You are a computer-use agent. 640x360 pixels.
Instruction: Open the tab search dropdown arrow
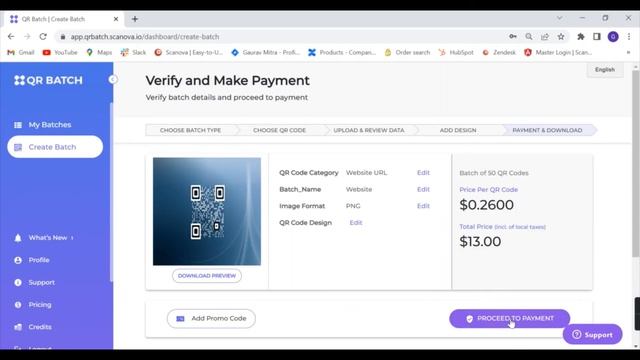click(560, 18)
